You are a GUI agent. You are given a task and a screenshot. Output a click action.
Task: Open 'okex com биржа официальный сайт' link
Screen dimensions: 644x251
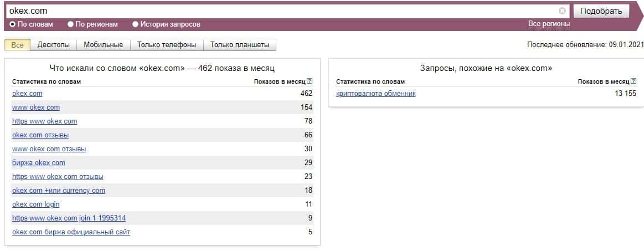(71, 232)
